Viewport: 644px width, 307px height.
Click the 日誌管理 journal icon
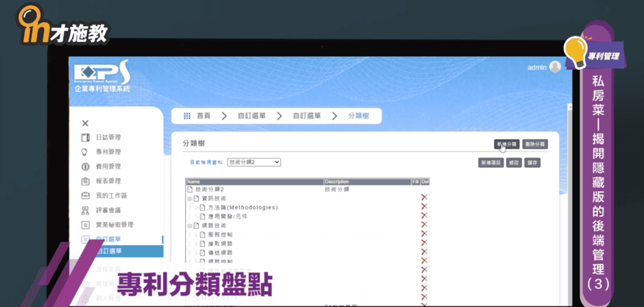click(85, 138)
